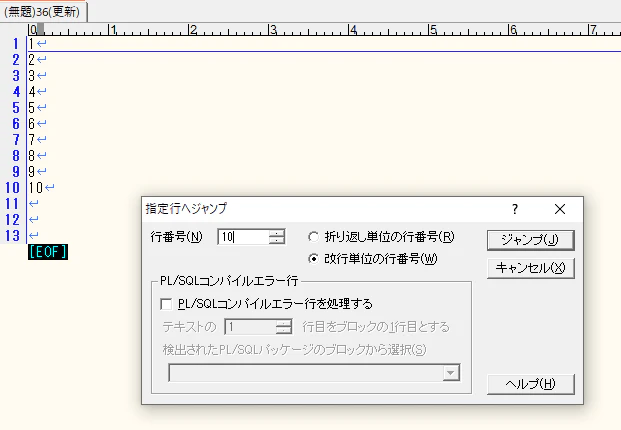Image resolution: width=621 pixels, height=430 pixels.
Task: Increase line number with spinner up arrow
Action: click(276, 233)
